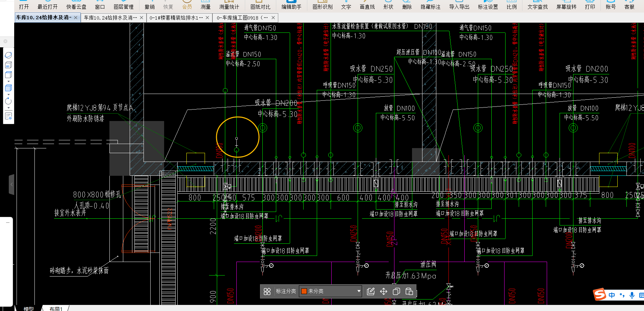Image resolution: width=644 pixels, height=311 pixels.
Task: Click the orange color swatch beside 未分类
Action: tap(304, 291)
